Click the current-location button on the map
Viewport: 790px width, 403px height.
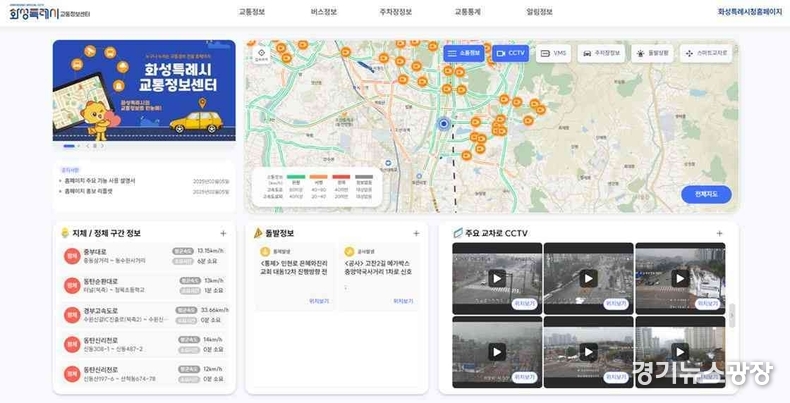click(261, 54)
